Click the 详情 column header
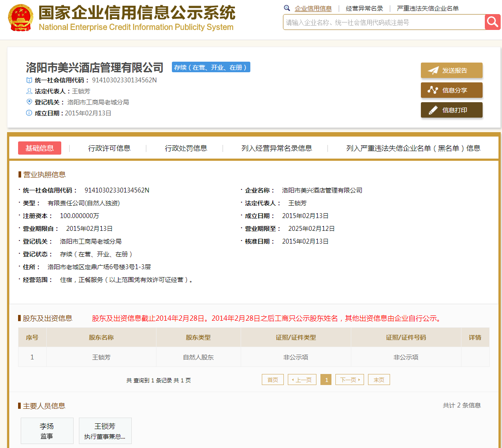 click(475, 337)
